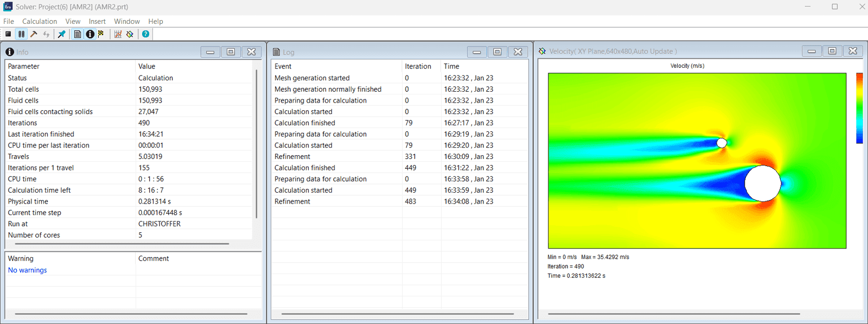This screenshot has height=324, width=868.
Task: Click the Time column header in Log
Action: tap(484, 66)
